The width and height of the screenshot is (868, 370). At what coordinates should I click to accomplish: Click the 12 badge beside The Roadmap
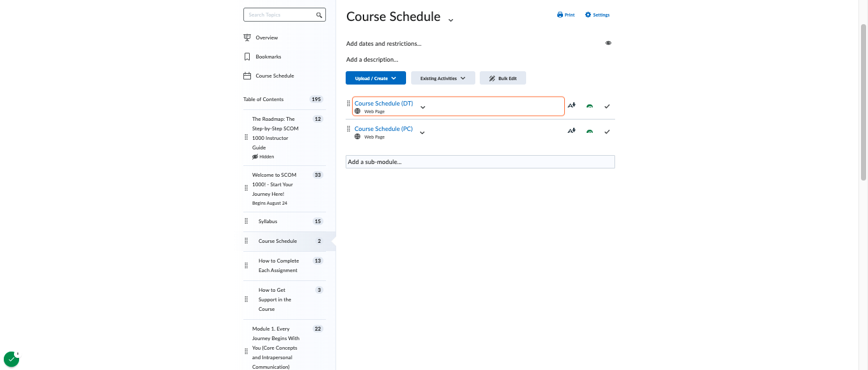pos(318,119)
